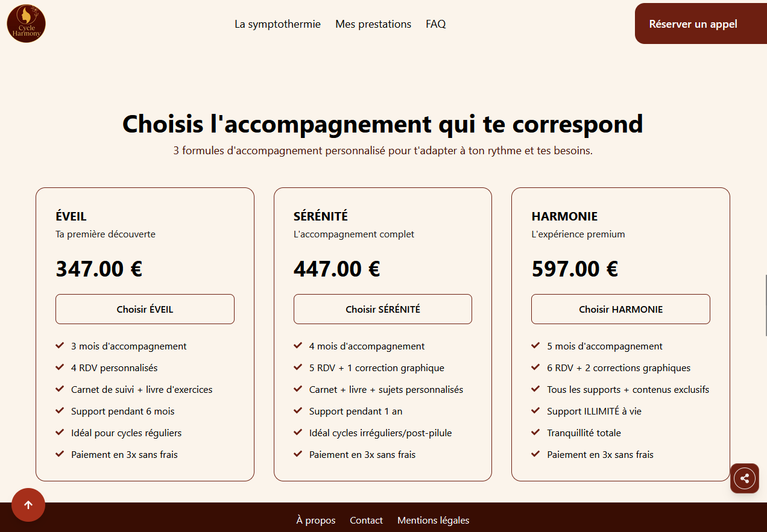767x532 pixels.
Task: Select the Choisir ÉVEIL button
Action: (x=145, y=309)
